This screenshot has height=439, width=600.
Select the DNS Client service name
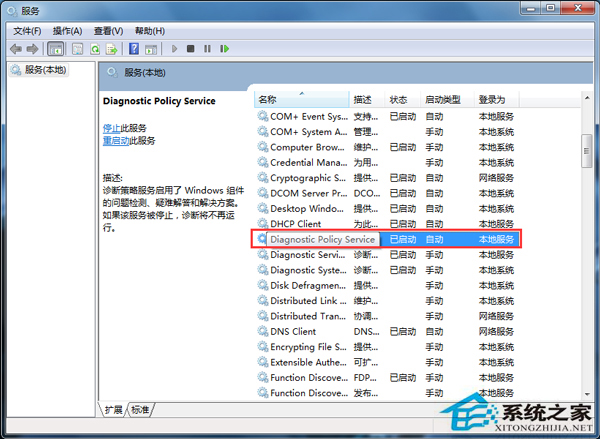(x=293, y=331)
